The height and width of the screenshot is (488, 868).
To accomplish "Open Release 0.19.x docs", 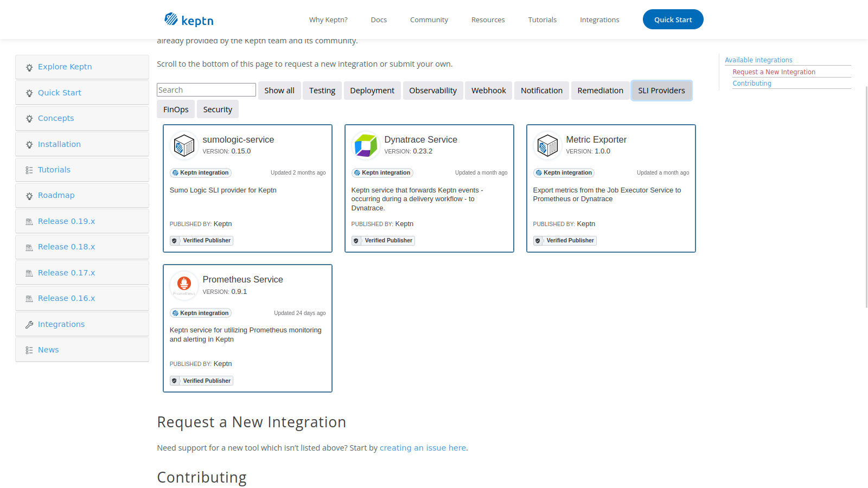I will pyautogui.click(x=82, y=222).
